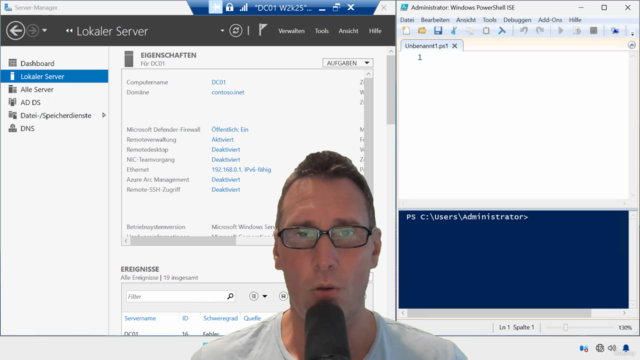Click Deaktiviert link for Remote-SSH-Zugriff
Screen dimensions: 640x360
point(226,189)
